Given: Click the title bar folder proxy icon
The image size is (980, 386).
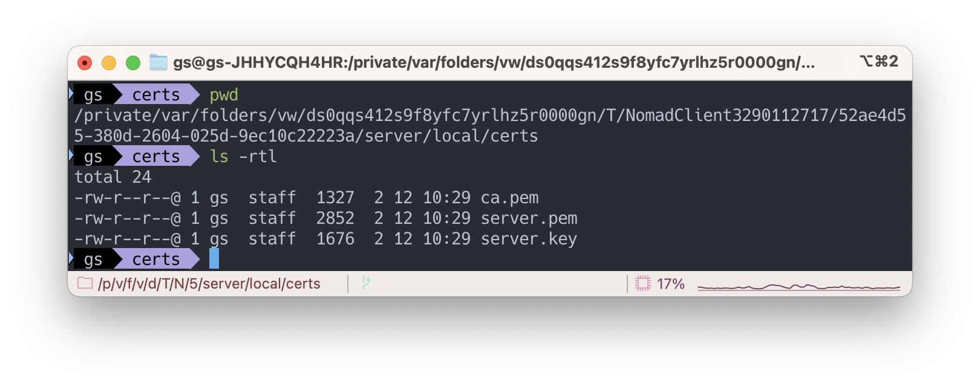Looking at the screenshot, I should [x=158, y=62].
